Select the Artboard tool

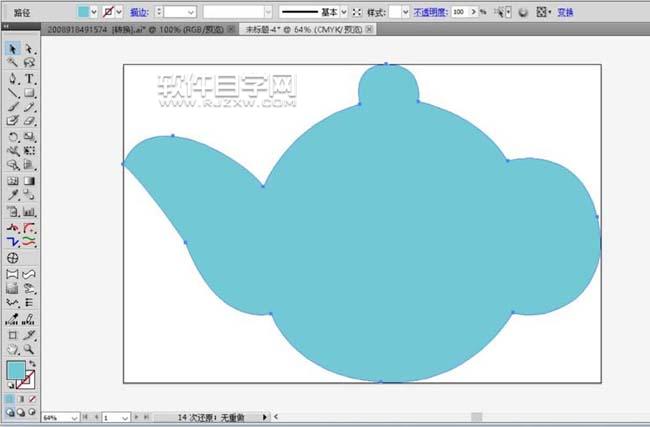[x=12, y=335]
